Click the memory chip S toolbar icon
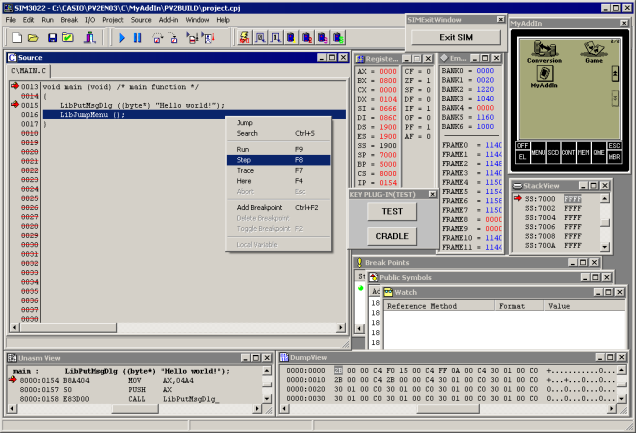Image resolution: width=636 pixels, height=433 pixels. click(338, 38)
